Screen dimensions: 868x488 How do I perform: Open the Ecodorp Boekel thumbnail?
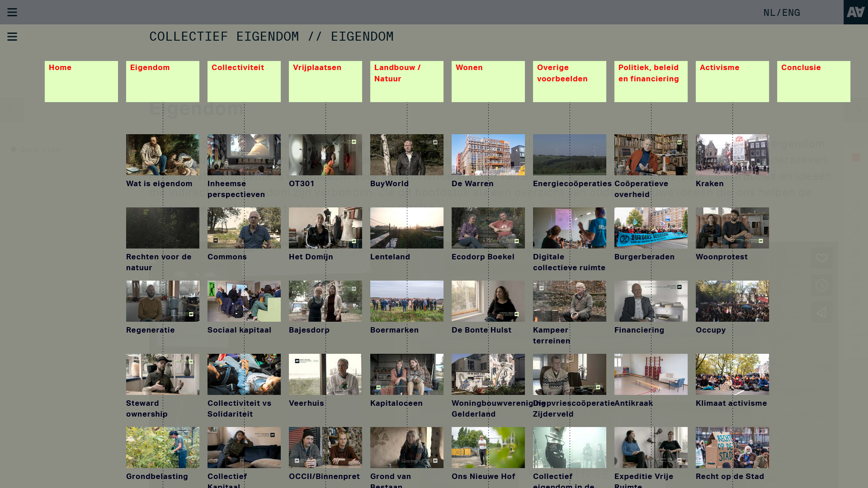pyautogui.click(x=488, y=228)
